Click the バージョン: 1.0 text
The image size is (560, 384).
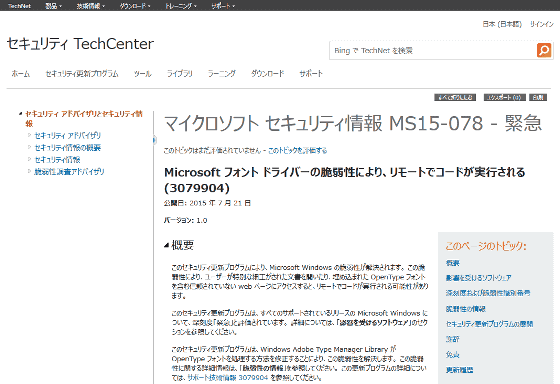[x=186, y=220]
